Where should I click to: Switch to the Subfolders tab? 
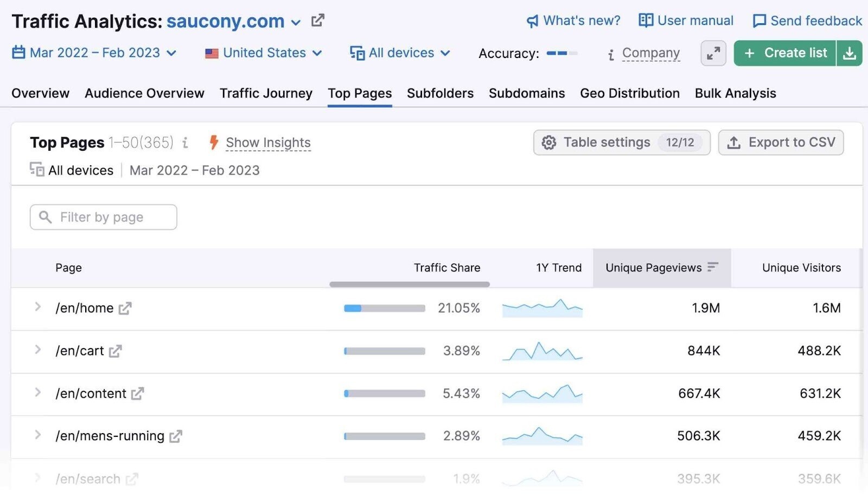(x=440, y=93)
